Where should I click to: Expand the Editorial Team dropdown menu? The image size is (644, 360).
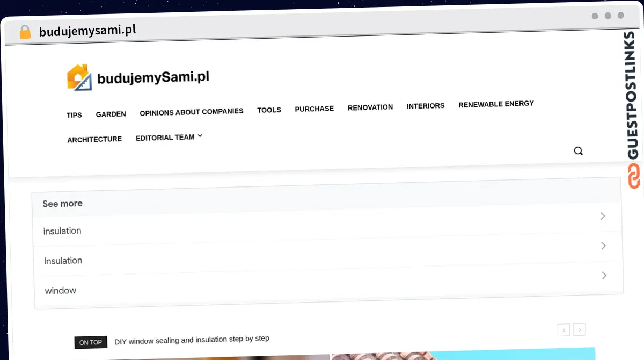[169, 137]
